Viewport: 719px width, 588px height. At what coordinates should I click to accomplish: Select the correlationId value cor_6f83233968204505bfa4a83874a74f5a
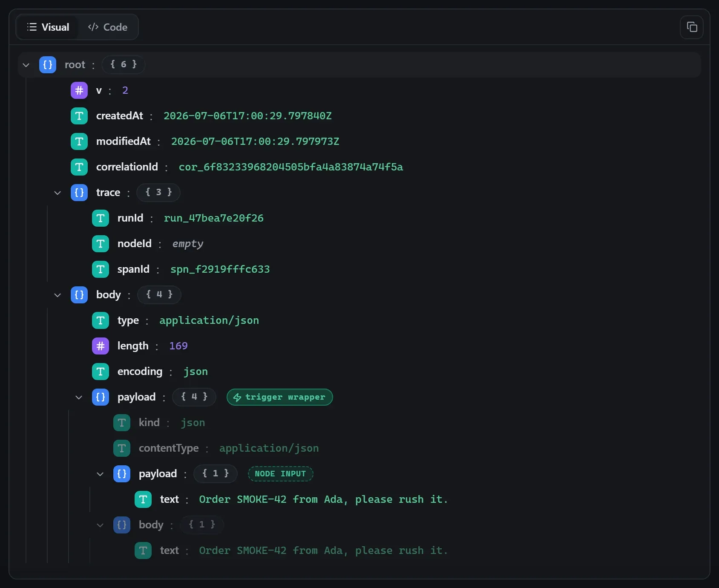point(291,167)
